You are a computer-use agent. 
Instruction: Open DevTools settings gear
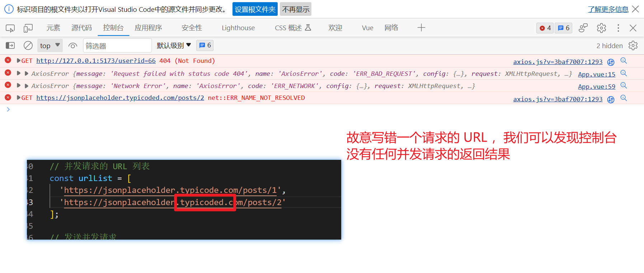tap(602, 28)
